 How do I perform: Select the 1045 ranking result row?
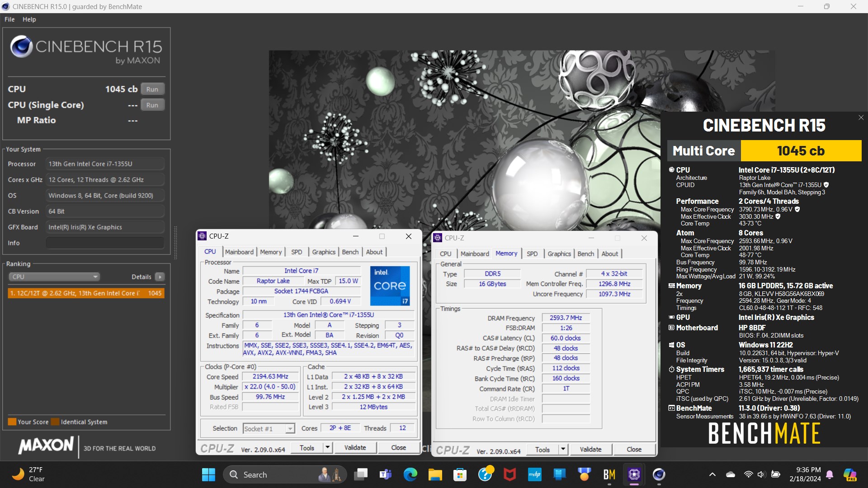[86, 293]
